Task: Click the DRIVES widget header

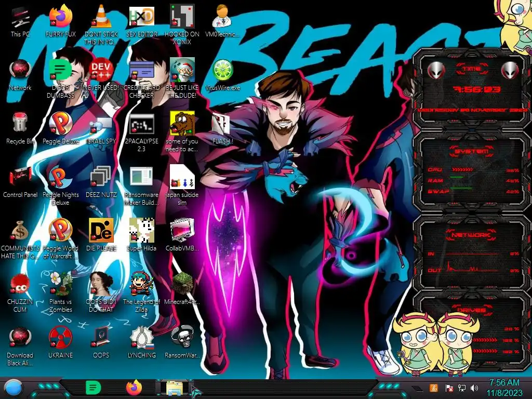Action: (472, 310)
